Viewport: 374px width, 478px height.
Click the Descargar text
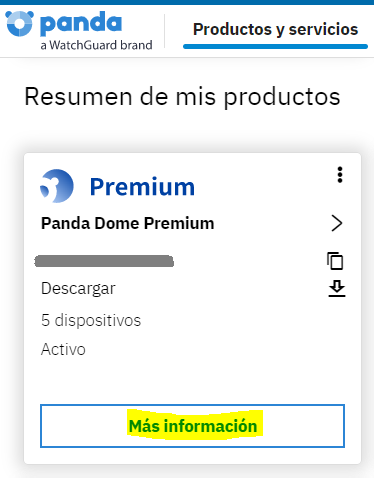coord(78,289)
